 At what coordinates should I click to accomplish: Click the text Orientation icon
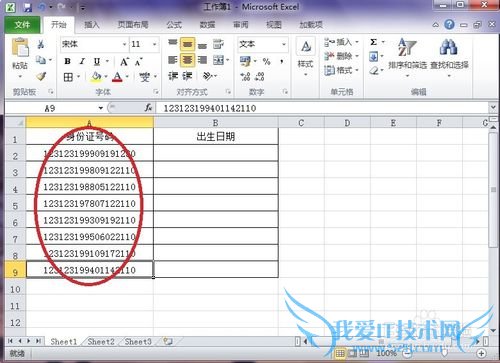pos(208,76)
